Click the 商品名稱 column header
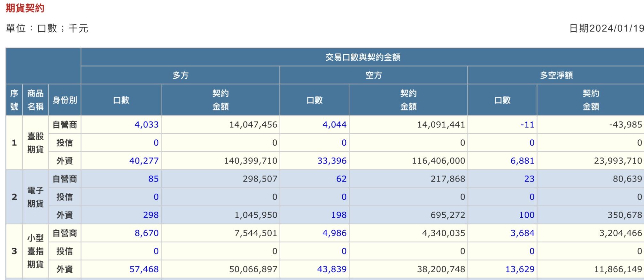 point(35,100)
